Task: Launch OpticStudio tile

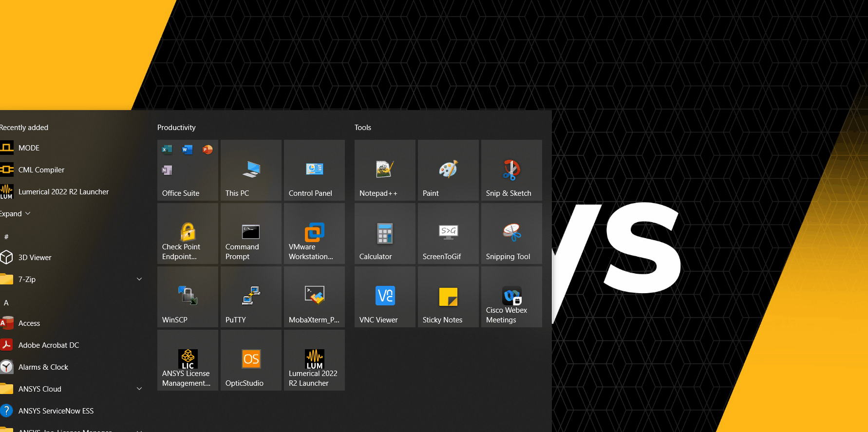Action: click(251, 360)
